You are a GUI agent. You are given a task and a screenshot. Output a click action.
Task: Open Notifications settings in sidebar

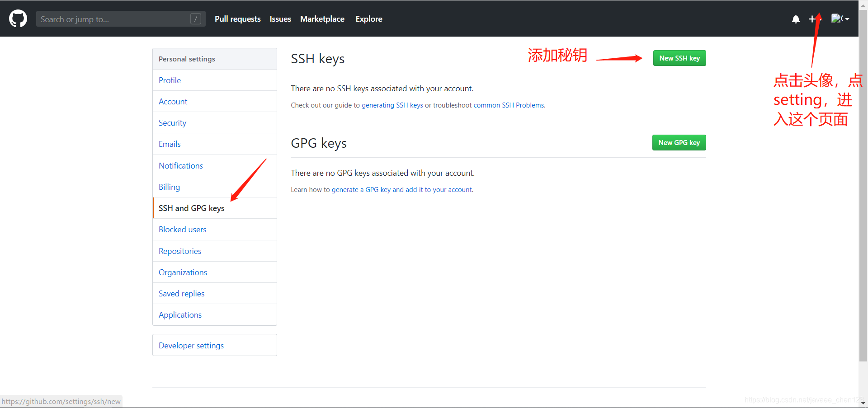tap(215, 165)
